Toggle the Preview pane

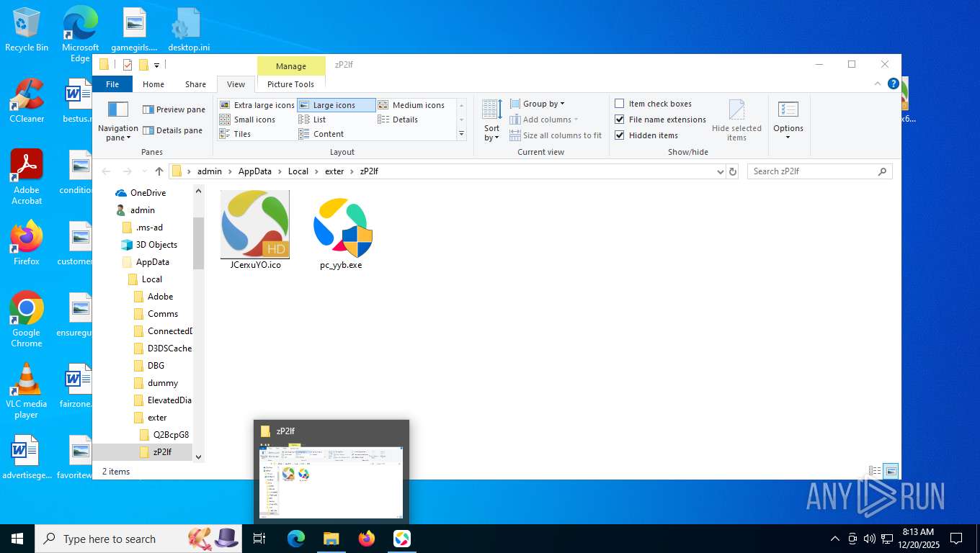pos(174,109)
